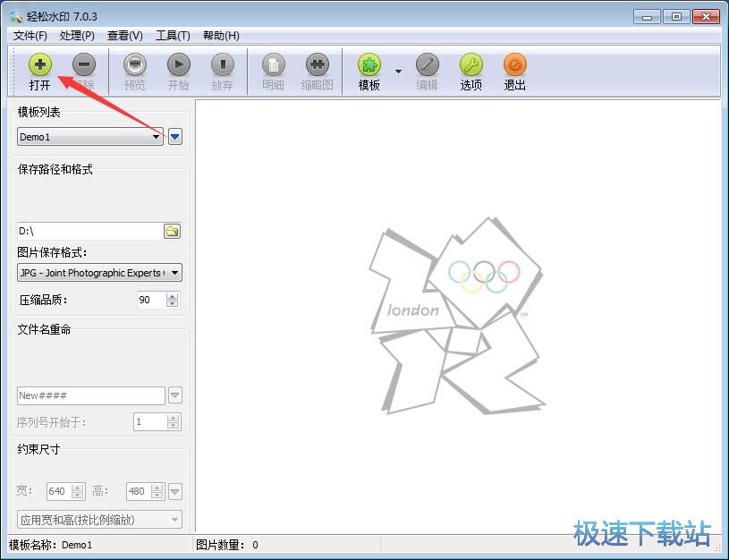Click the orange Exit (退出) icon
The image size is (729, 560).
(x=514, y=65)
